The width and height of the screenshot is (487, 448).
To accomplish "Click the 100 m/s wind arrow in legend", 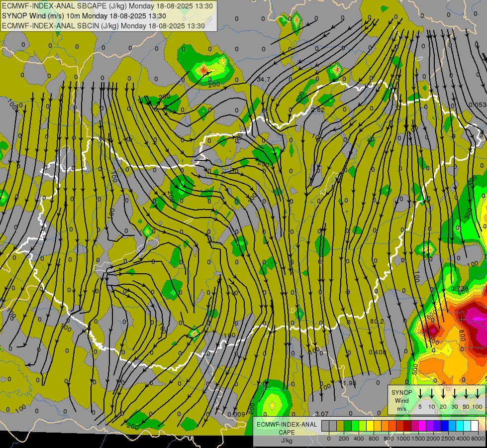I will tap(478, 394).
